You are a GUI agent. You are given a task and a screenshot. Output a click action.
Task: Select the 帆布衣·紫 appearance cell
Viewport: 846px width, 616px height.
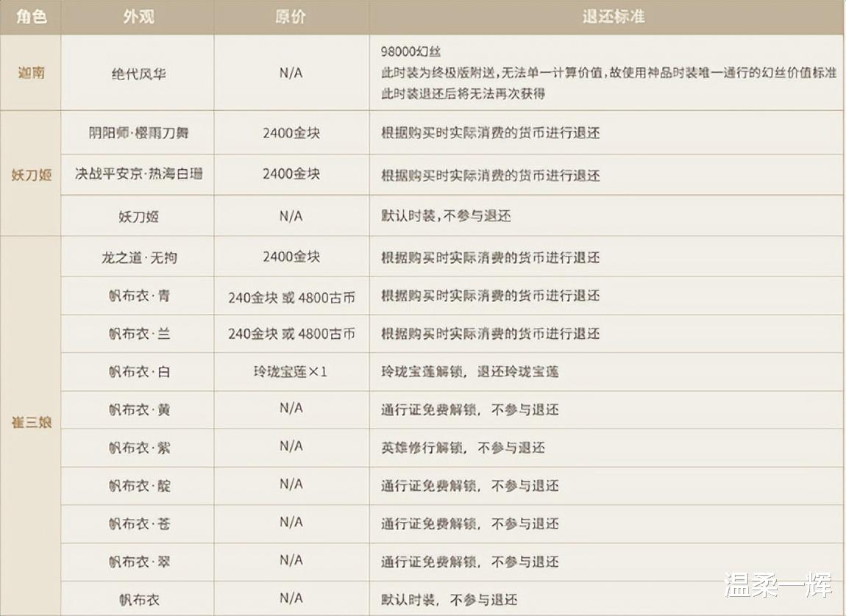point(138,448)
